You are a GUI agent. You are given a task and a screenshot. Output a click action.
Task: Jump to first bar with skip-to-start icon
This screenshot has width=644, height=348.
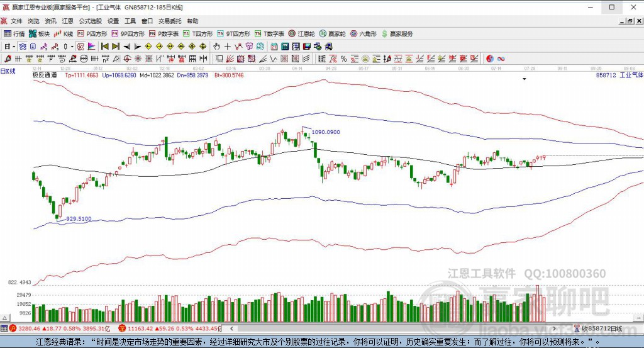coord(105,47)
